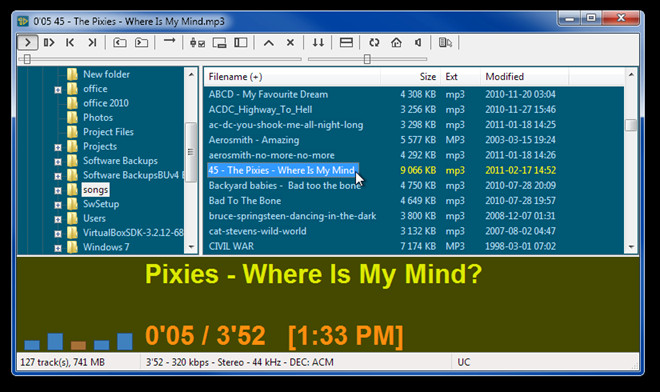The image size is (660, 392).
Task: Select 'ACDC_Highway_To_Hell' track
Action: click(x=260, y=109)
